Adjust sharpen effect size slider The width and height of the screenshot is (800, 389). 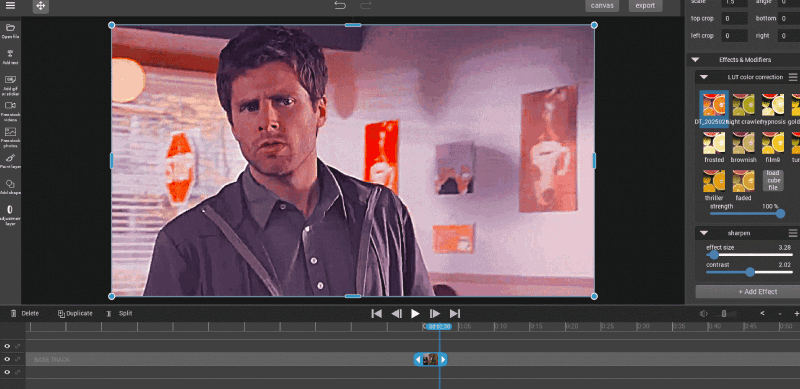tap(749, 255)
